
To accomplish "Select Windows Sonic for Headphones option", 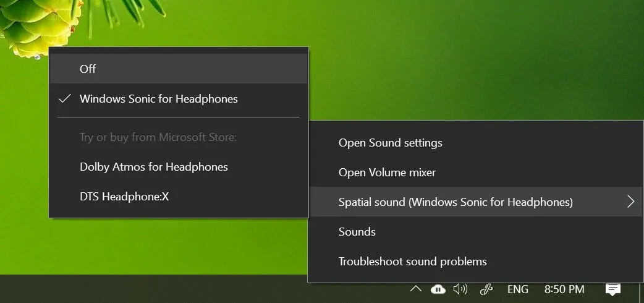I will [x=178, y=99].
